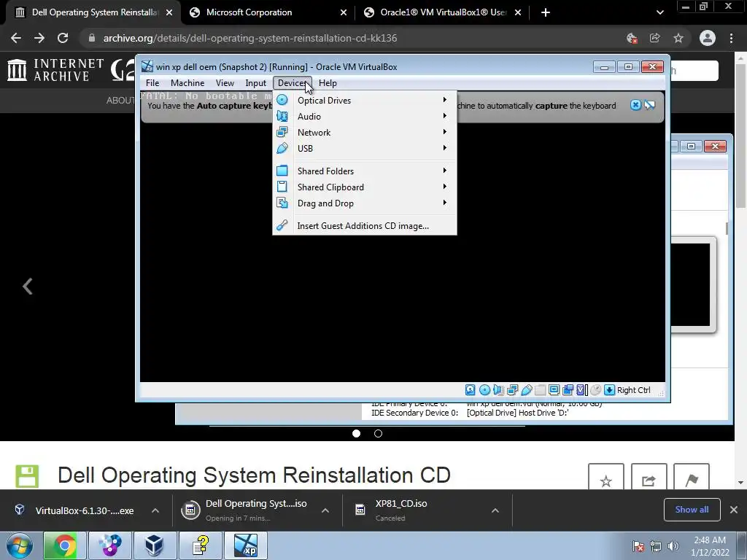The width and height of the screenshot is (747, 560).
Task: Select the second carousel dot
Action: [x=379, y=433]
